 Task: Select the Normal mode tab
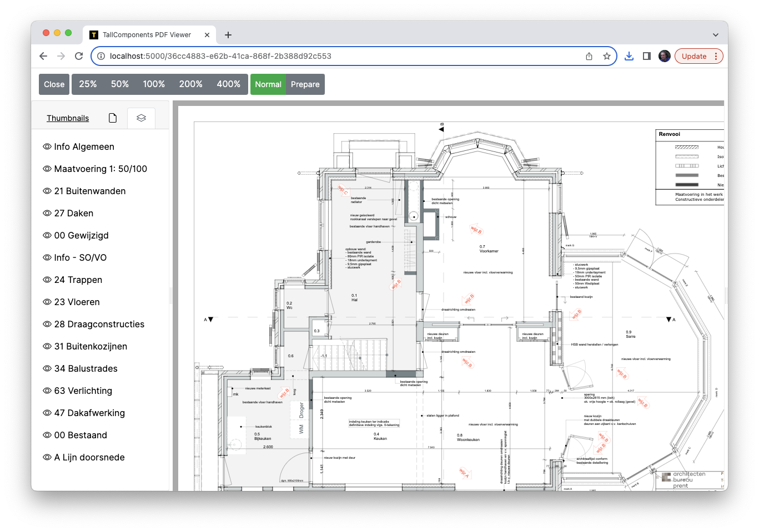point(268,84)
